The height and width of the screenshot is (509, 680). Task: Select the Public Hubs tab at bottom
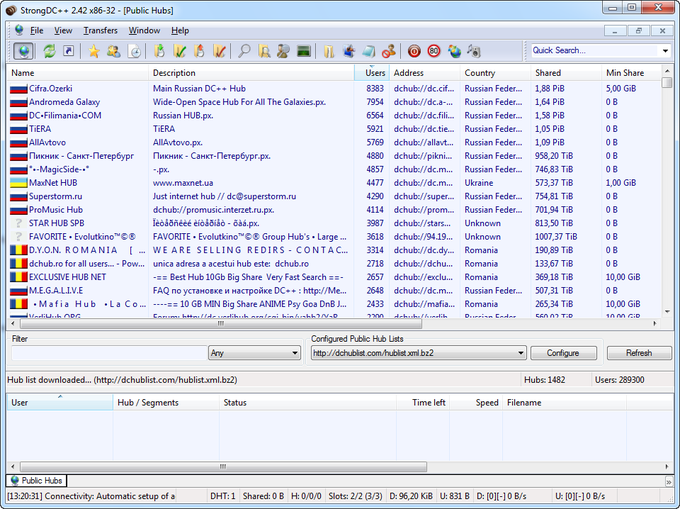click(x=36, y=480)
